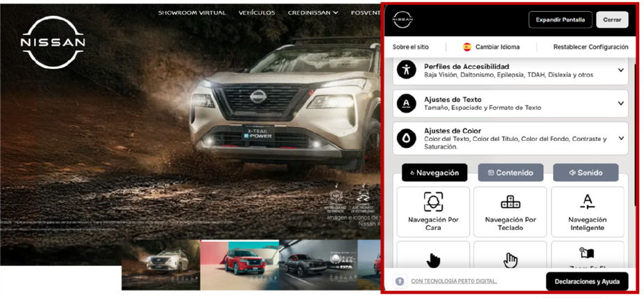Click the zoom map icon tile
This screenshot has height=298, width=644.
pos(587,256)
